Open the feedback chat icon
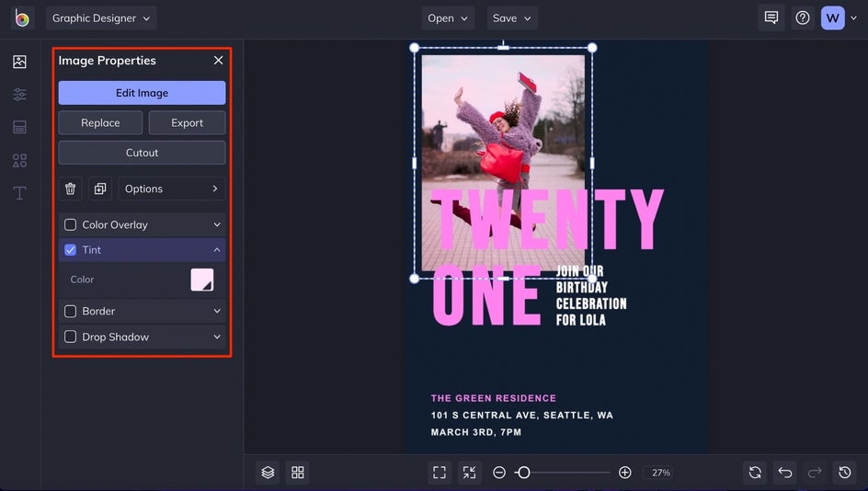Viewport: 868px width, 491px height. point(771,17)
